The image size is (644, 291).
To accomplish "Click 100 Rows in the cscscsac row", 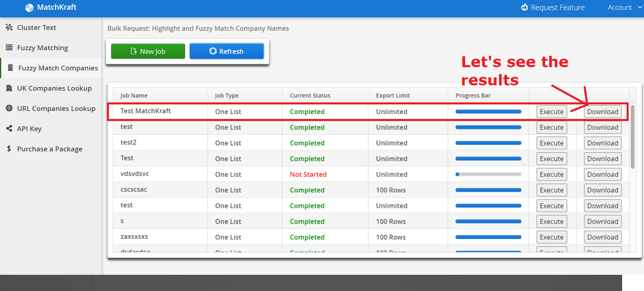I will tap(391, 190).
